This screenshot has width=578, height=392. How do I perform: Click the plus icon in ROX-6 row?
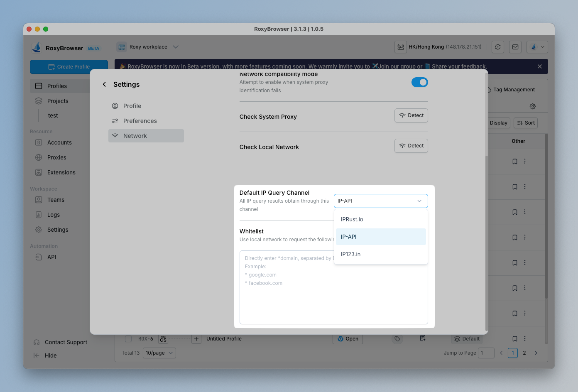(x=196, y=339)
